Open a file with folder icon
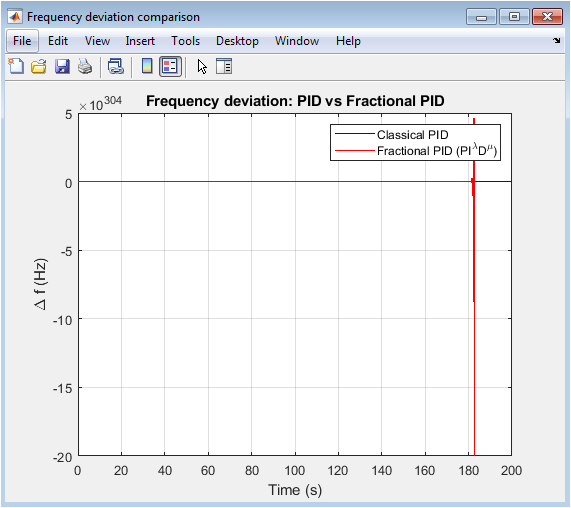 (x=39, y=67)
